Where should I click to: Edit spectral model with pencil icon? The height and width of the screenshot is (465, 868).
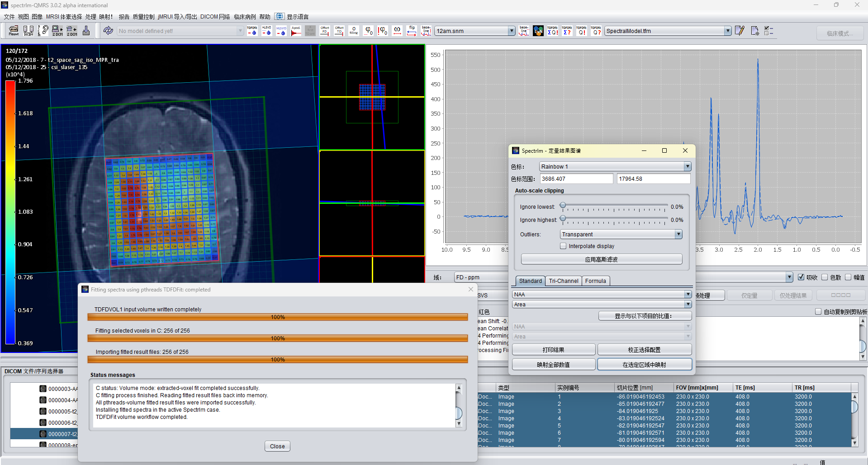(x=740, y=31)
